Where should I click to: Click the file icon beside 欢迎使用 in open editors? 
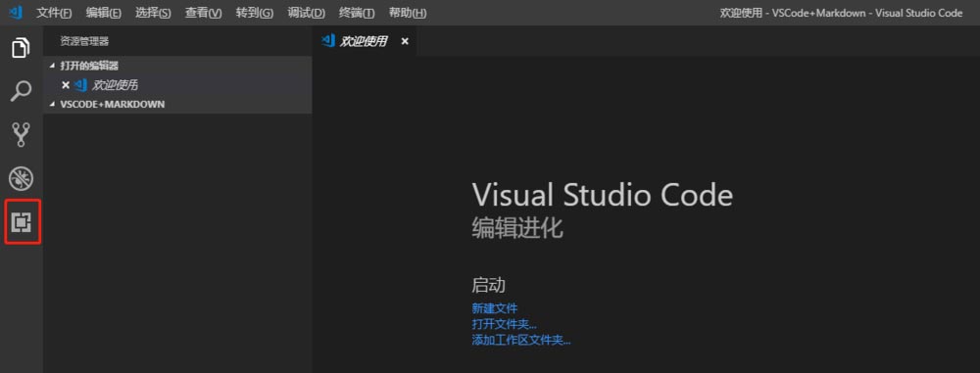click(x=80, y=85)
